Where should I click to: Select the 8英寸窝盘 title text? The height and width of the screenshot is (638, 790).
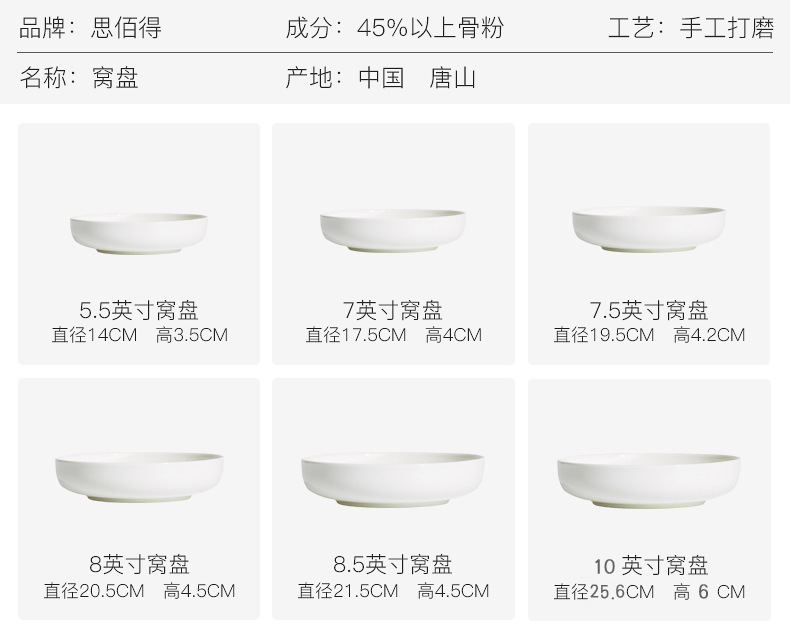(x=139, y=564)
